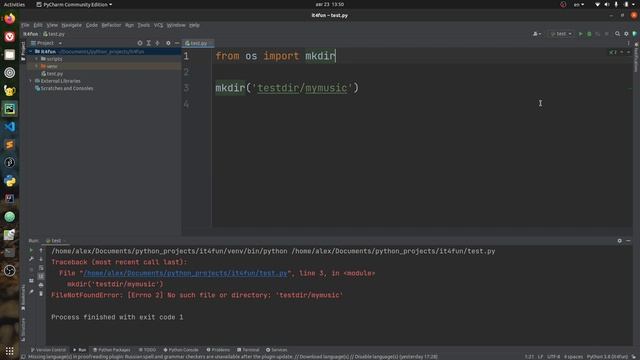Hide the Project panel with minus icon

[x=177, y=43]
